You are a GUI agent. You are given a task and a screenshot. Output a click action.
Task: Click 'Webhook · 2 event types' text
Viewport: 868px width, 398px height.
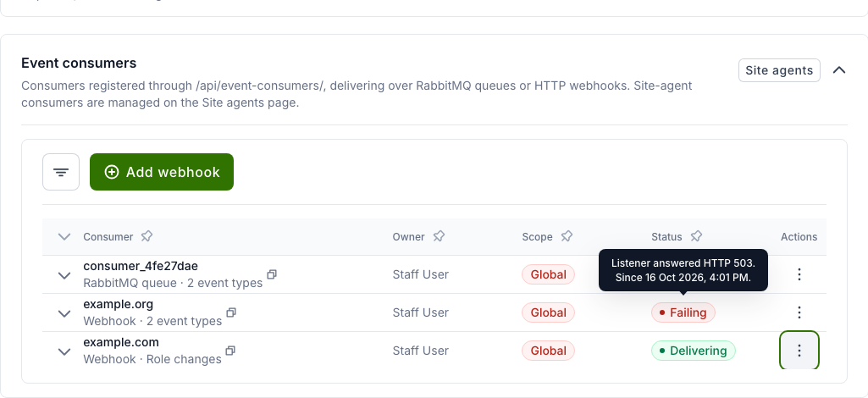tap(152, 321)
